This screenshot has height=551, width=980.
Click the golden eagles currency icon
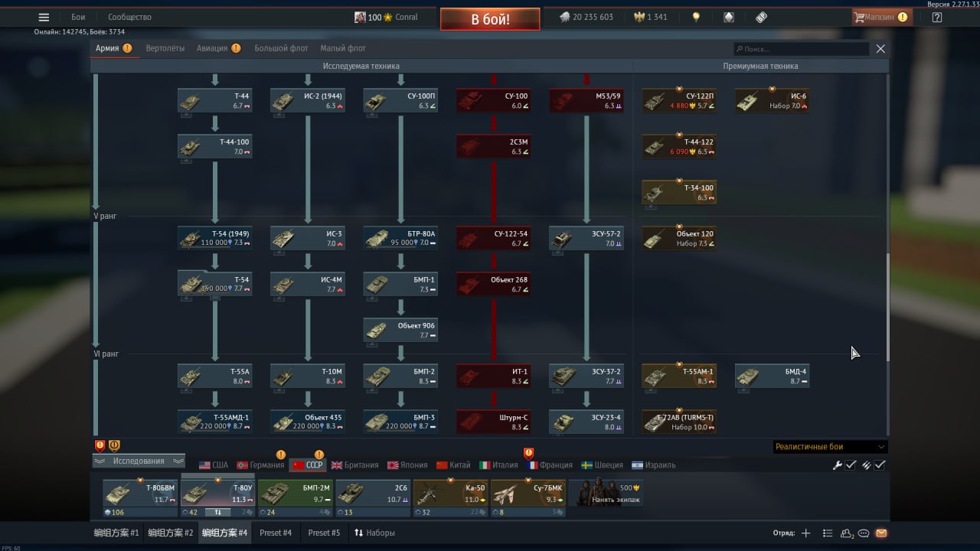coord(639,17)
